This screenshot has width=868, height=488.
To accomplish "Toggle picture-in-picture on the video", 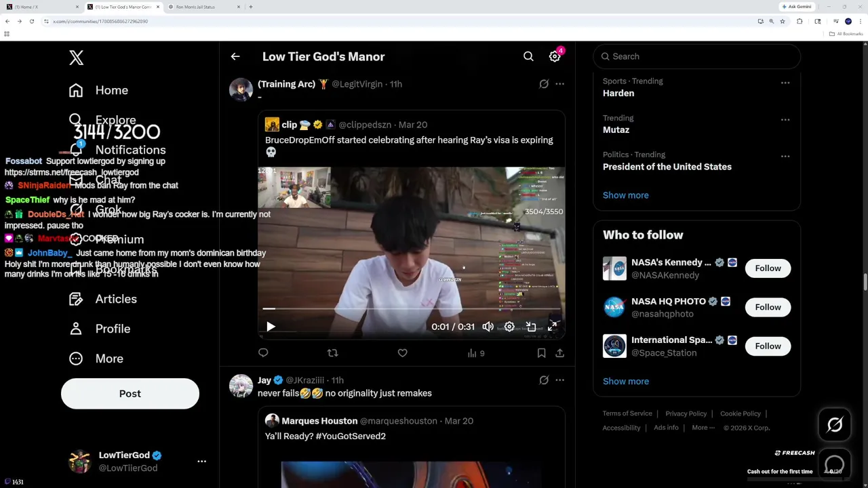I will 531,327.
